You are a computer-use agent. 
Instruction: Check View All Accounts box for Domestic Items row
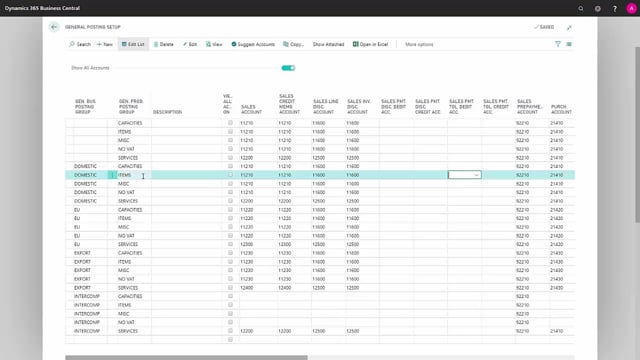[x=230, y=175]
